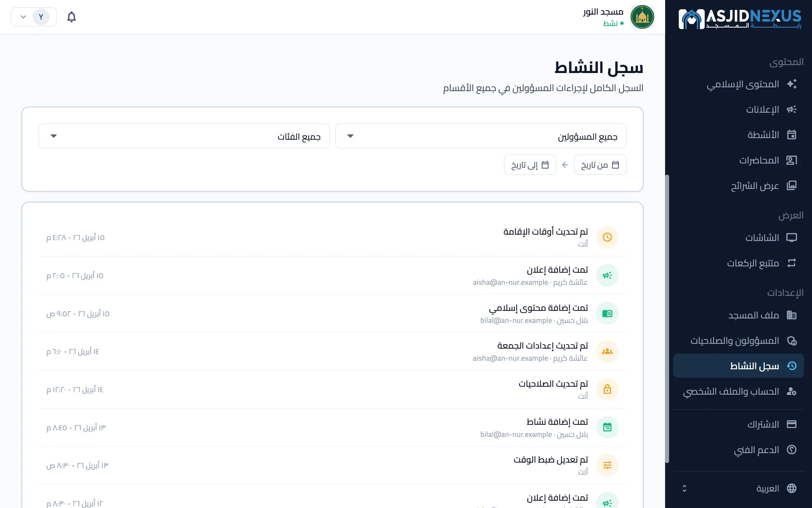The image size is (812, 508).
Task: Open the user Y account dropdown
Action: [x=34, y=17]
